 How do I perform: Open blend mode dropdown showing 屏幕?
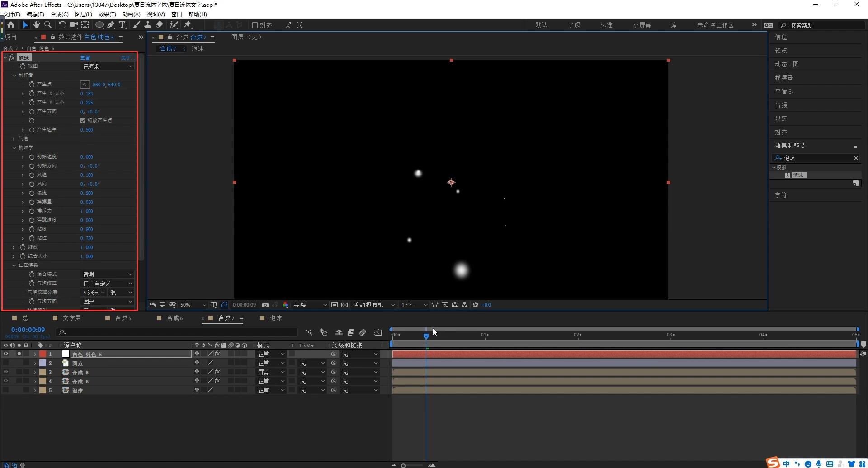[271, 372]
